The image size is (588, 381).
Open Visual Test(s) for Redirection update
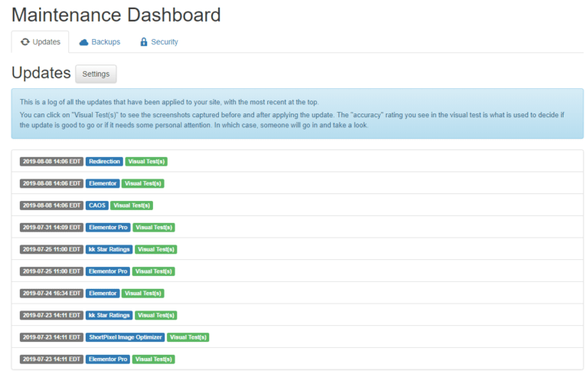pyautogui.click(x=146, y=162)
